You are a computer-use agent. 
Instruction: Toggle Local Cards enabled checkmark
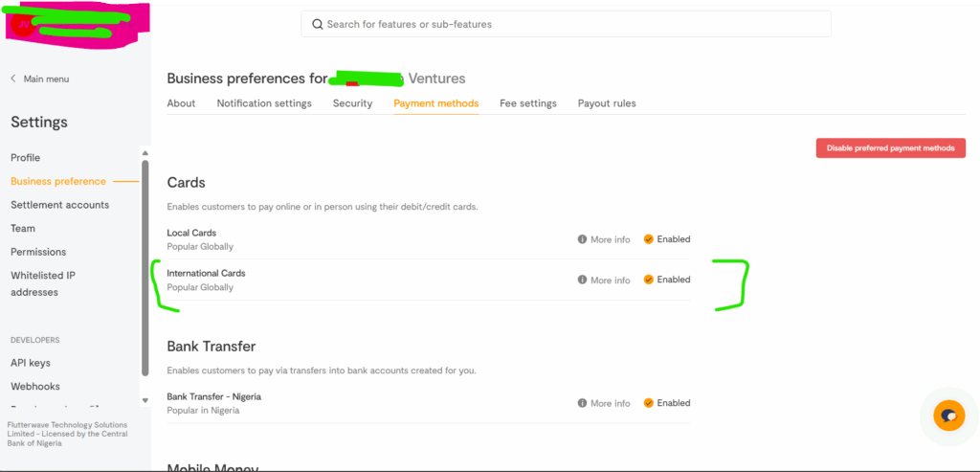click(x=648, y=239)
